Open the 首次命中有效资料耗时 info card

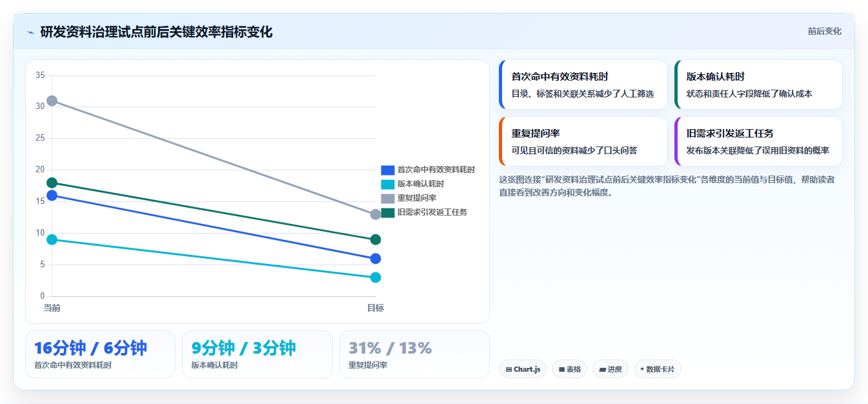[x=583, y=85]
